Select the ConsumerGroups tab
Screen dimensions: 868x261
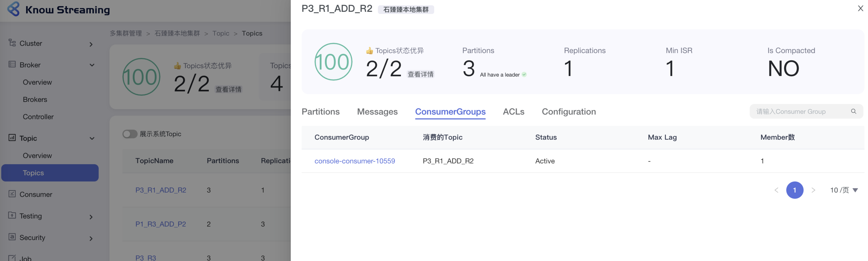[x=450, y=111]
